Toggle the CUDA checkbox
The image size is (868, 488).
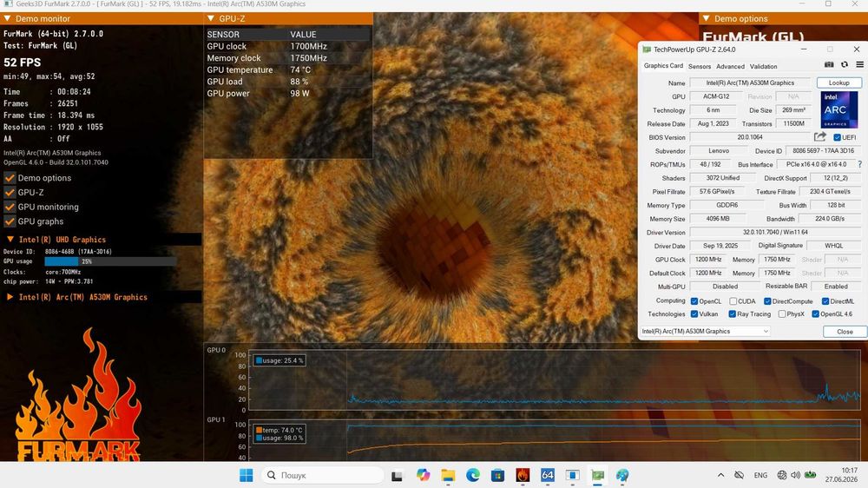click(733, 301)
